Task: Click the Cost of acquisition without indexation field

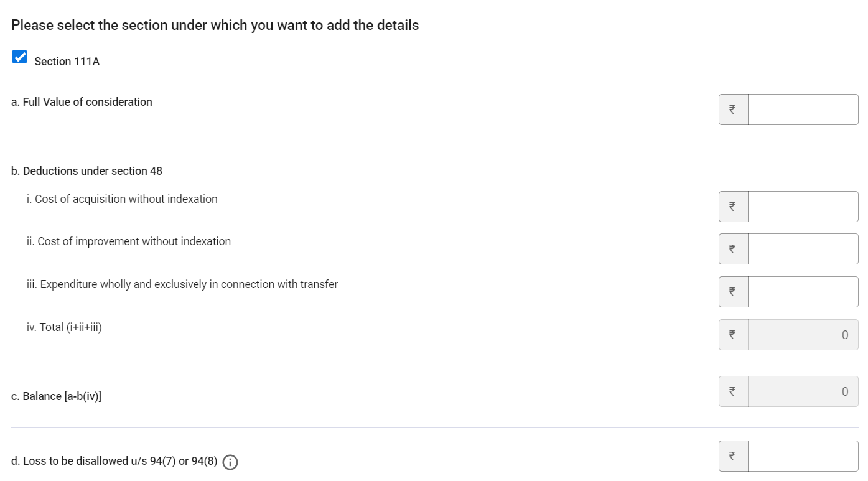Action: click(x=803, y=206)
